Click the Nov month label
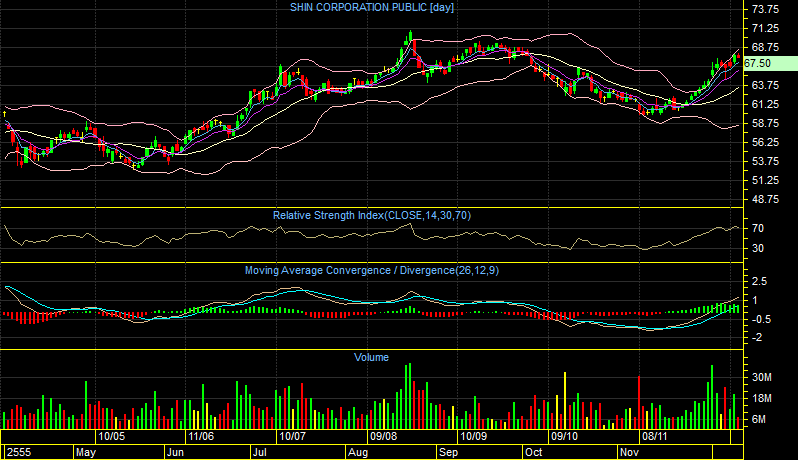Viewport: 798px width, 460px height. pos(630,452)
